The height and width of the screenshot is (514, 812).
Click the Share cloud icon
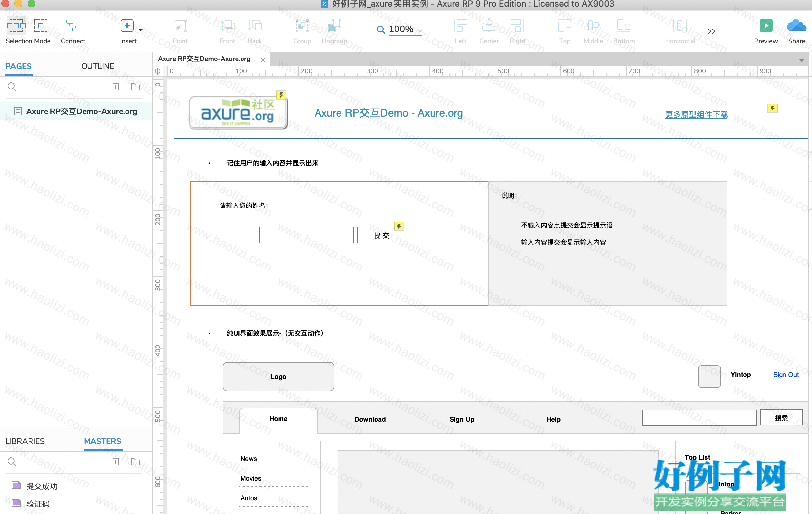pyautogui.click(x=797, y=26)
